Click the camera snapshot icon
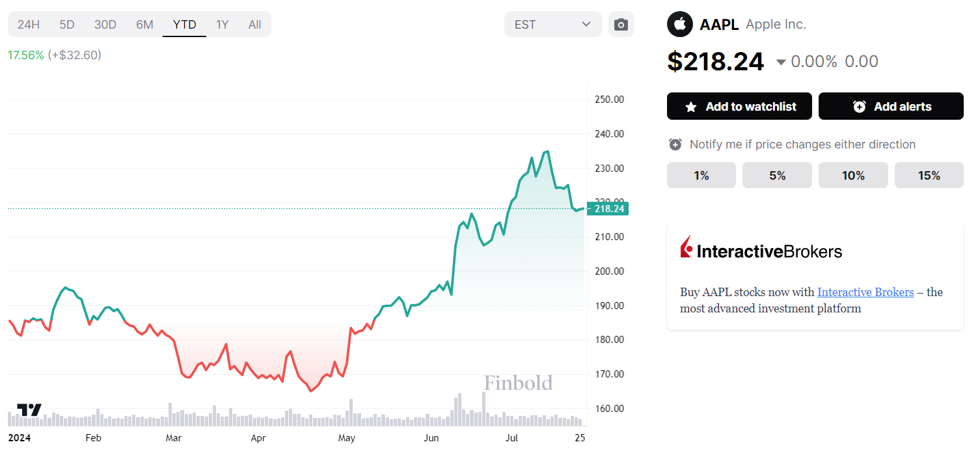 pyautogui.click(x=621, y=25)
